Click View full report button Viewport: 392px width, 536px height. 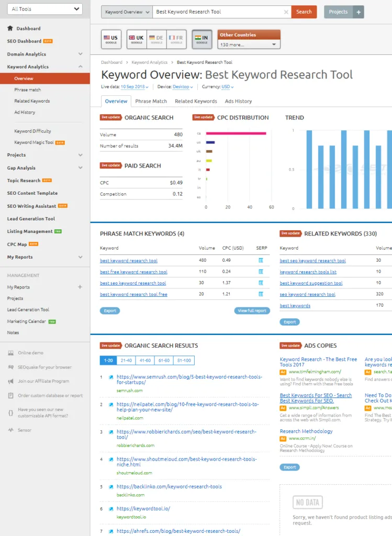coord(252,311)
